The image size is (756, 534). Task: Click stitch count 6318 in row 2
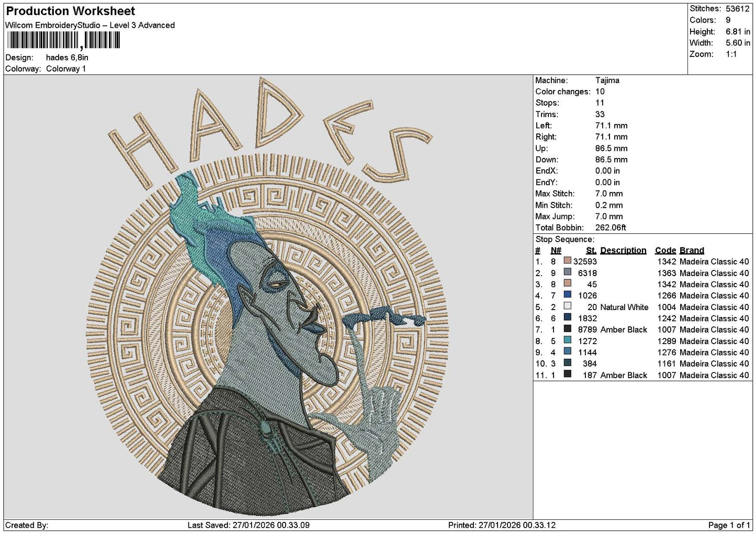click(x=588, y=273)
